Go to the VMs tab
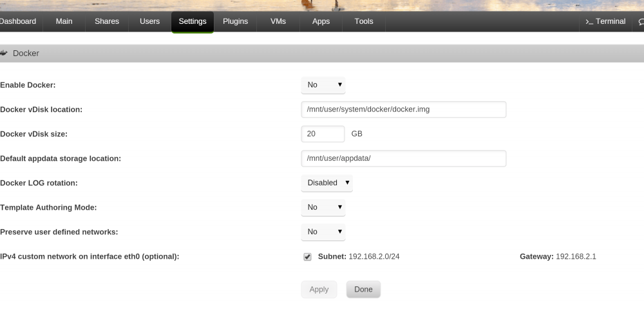644x309 pixels. [278, 21]
